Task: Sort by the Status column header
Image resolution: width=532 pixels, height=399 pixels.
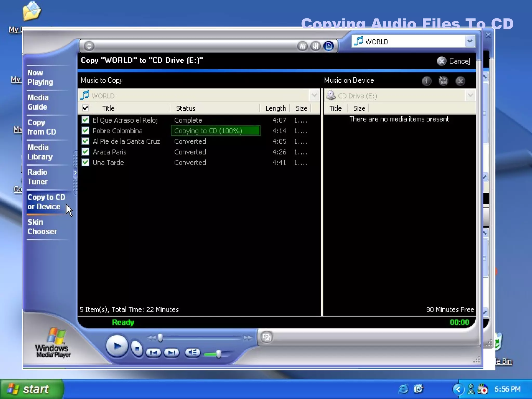Action: (x=186, y=108)
